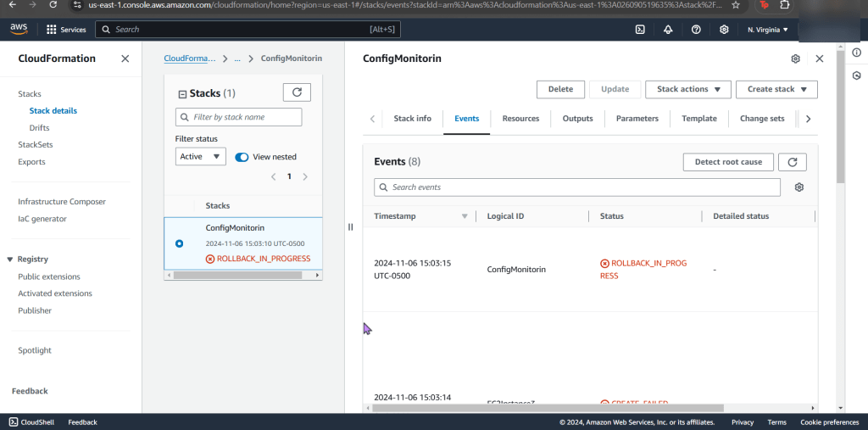Open console settings gear in top bar
Viewport: 868px width, 430px height.
click(724, 30)
